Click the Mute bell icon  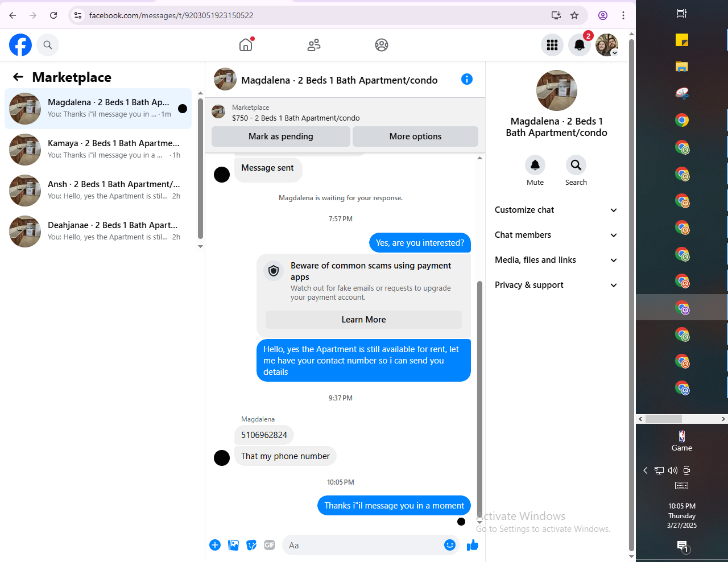pos(535,165)
